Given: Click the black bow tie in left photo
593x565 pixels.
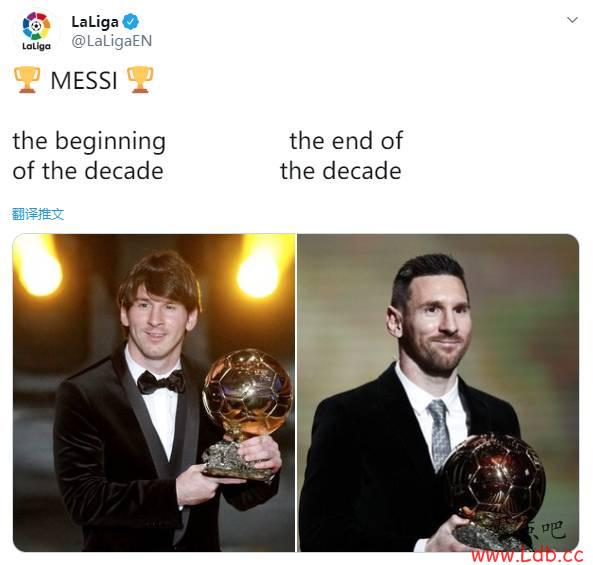Looking at the screenshot, I should point(161,382).
